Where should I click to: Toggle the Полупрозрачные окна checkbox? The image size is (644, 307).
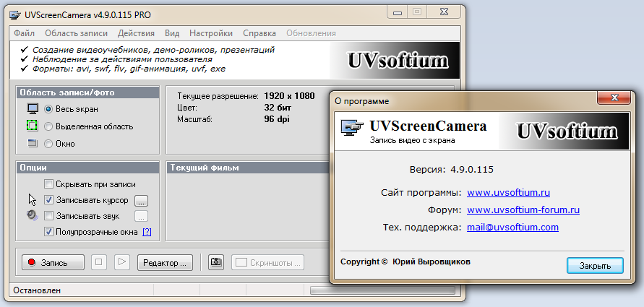(x=48, y=232)
